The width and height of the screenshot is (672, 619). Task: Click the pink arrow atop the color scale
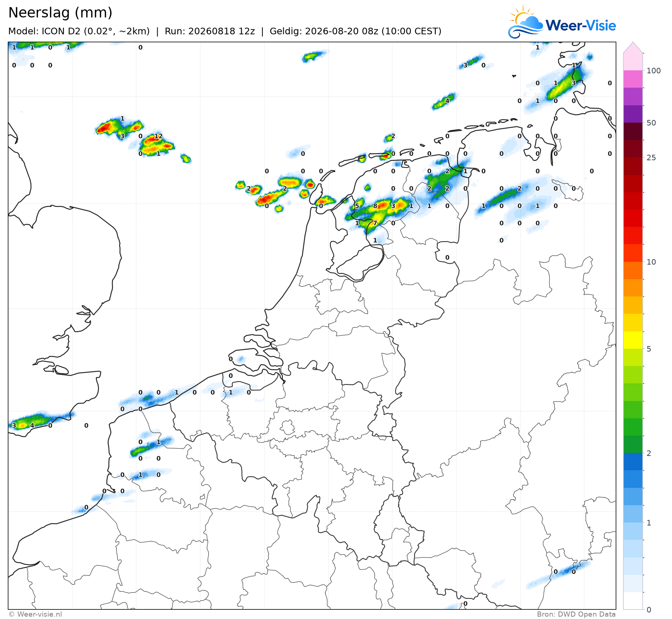(x=633, y=48)
